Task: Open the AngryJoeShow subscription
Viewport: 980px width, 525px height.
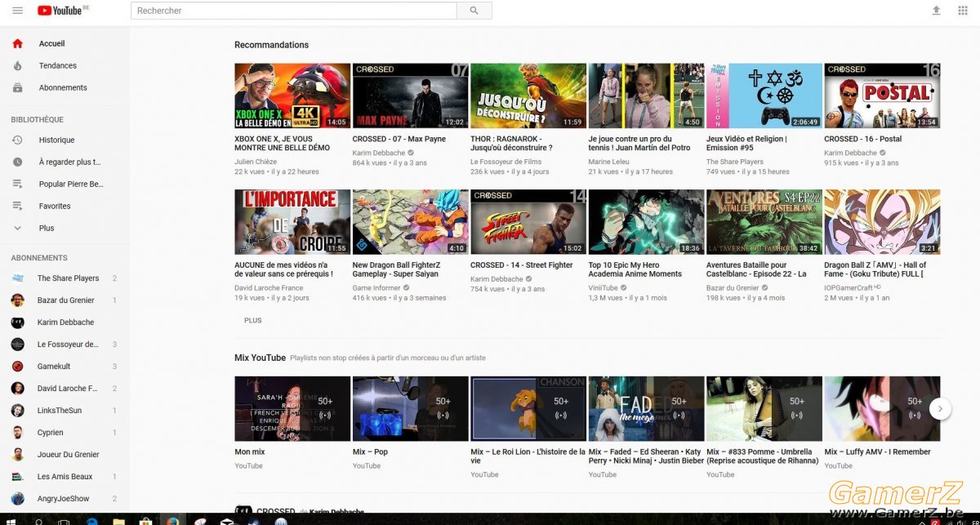Action: [x=65, y=499]
